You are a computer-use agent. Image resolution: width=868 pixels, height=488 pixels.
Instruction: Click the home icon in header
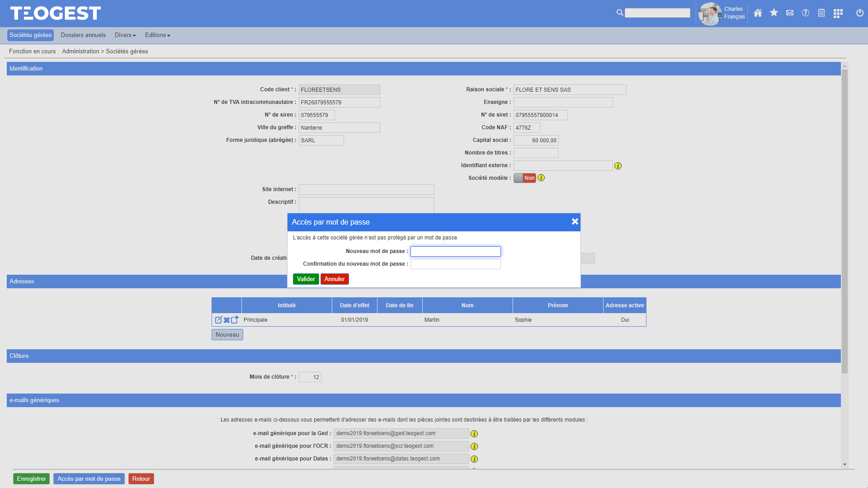click(758, 13)
